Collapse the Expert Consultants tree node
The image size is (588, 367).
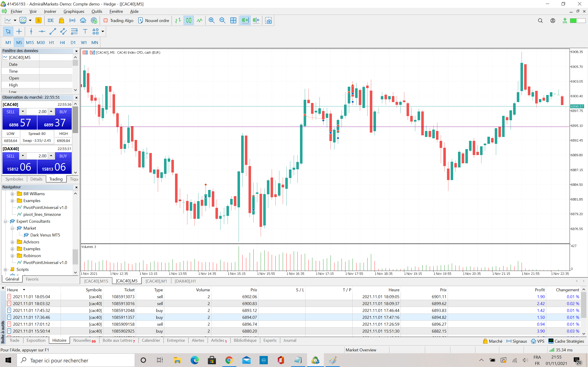5,221
